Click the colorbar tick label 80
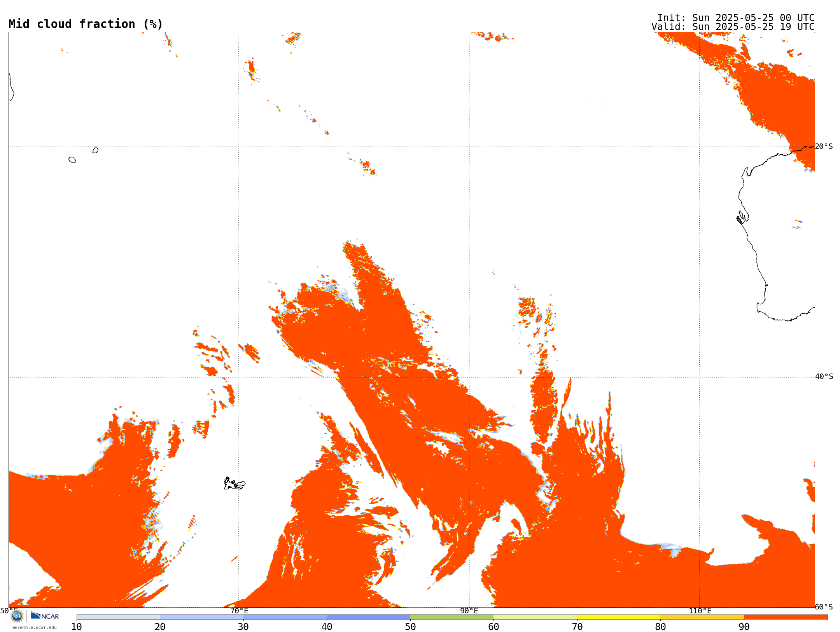Screen dimensions: 840x632 pos(661,627)
